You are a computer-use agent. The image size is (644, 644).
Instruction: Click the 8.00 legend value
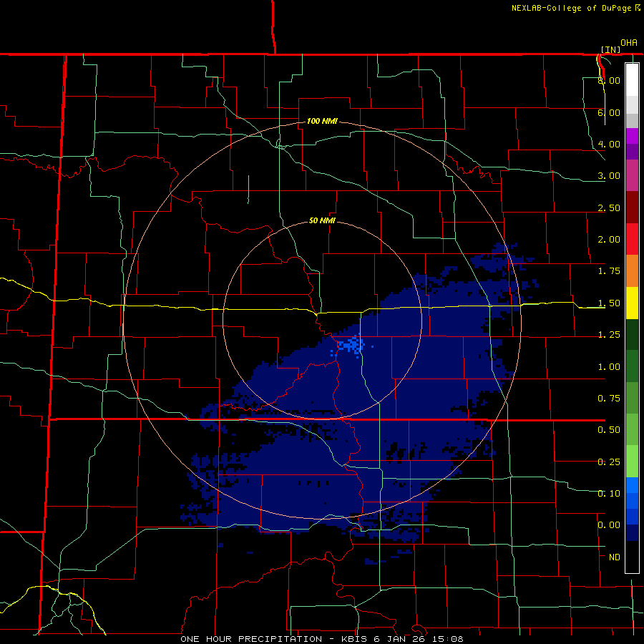609,80
